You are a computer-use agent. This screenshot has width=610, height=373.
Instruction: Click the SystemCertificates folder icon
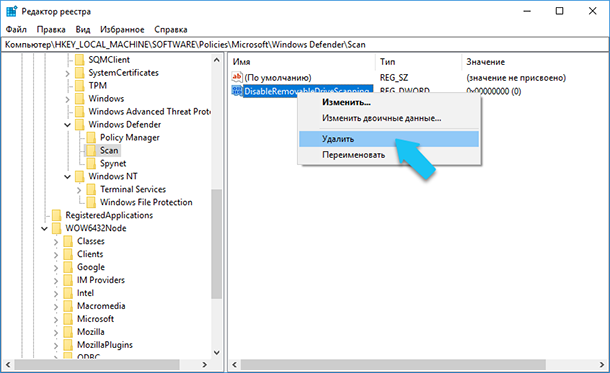point(79,73)
